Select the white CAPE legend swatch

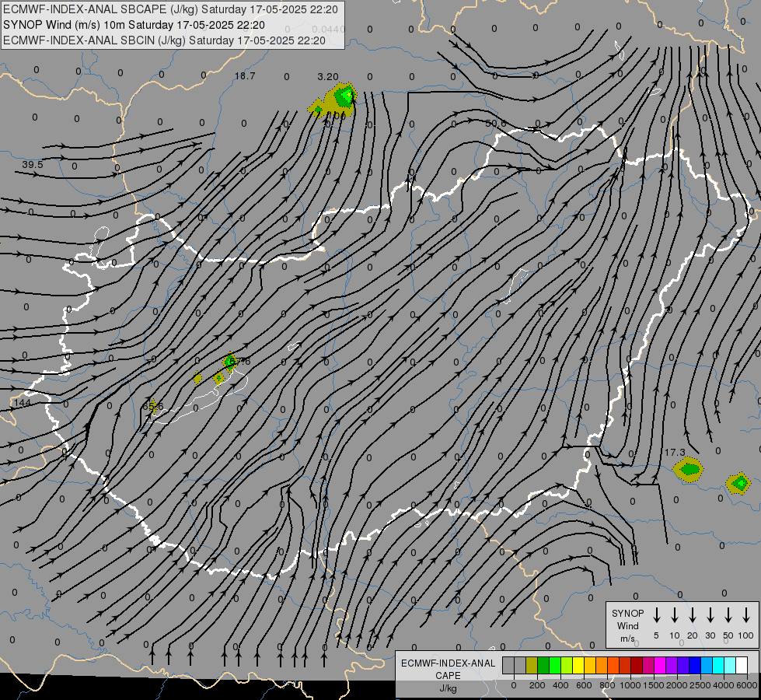[741, 665]
